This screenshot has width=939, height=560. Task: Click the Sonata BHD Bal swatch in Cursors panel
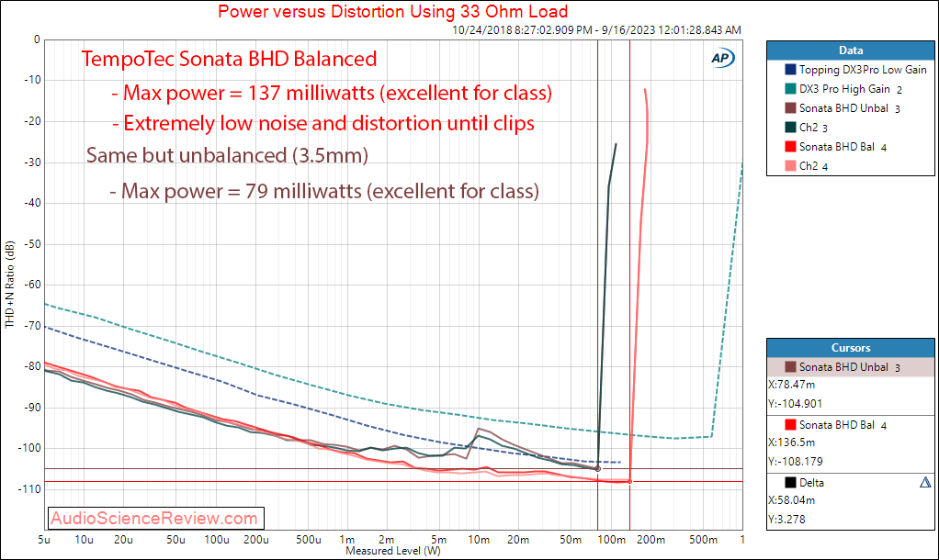790,424
